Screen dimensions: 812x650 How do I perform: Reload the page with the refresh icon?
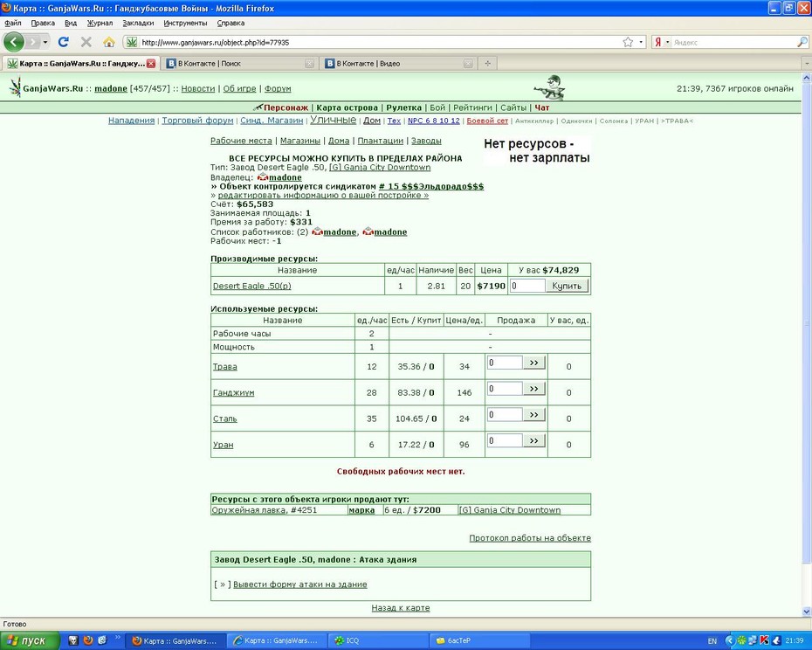tap(63, 42)
